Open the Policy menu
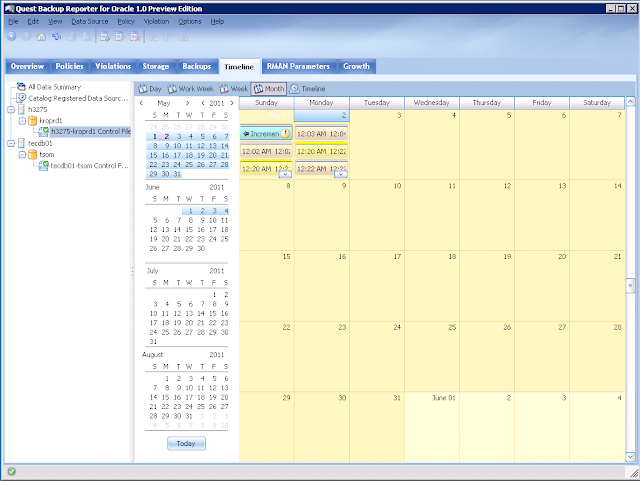Screen dimensions: 640x481 point(126,21)
